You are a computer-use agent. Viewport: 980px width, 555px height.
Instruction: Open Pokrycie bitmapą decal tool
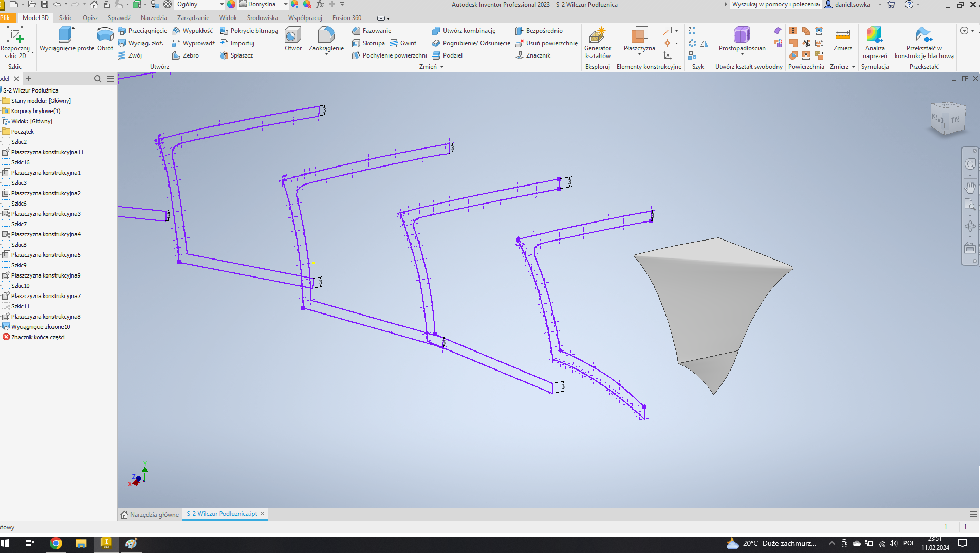click(x=249, y=31)
